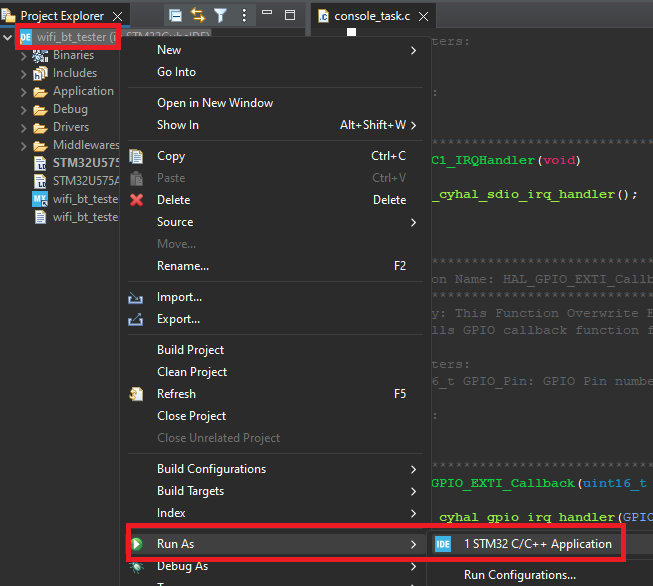Select the bold STM32U575 linker script file
This screenshot has height=586, width=653.
(x=86, y=162)
